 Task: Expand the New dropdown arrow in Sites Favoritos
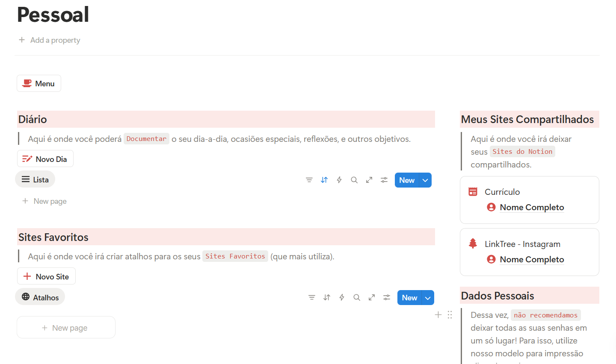(428, 298)
